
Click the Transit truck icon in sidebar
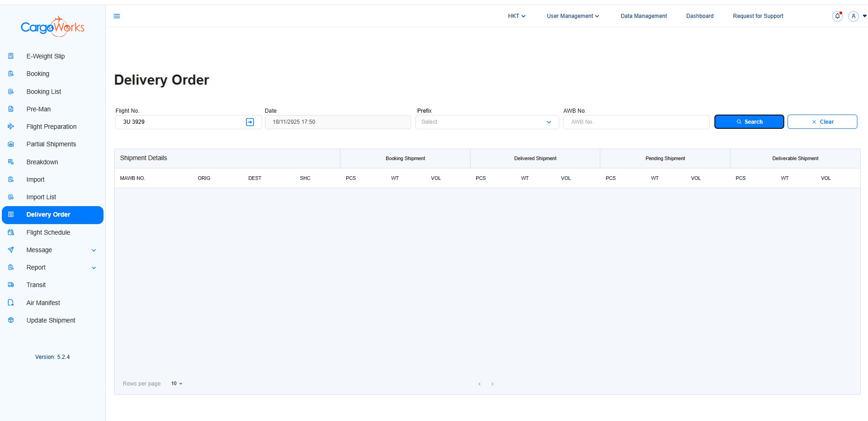click(x=11, y=285)
